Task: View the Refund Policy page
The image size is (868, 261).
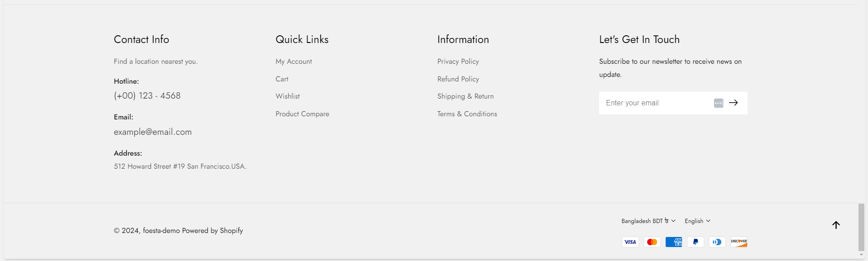Action: point(458,79)
